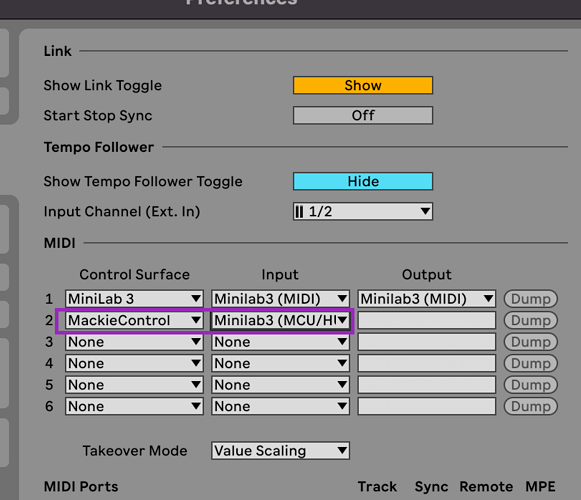581x500 pixels.
Task: Click the Dump button in row 6
Action: click(531, 406)
